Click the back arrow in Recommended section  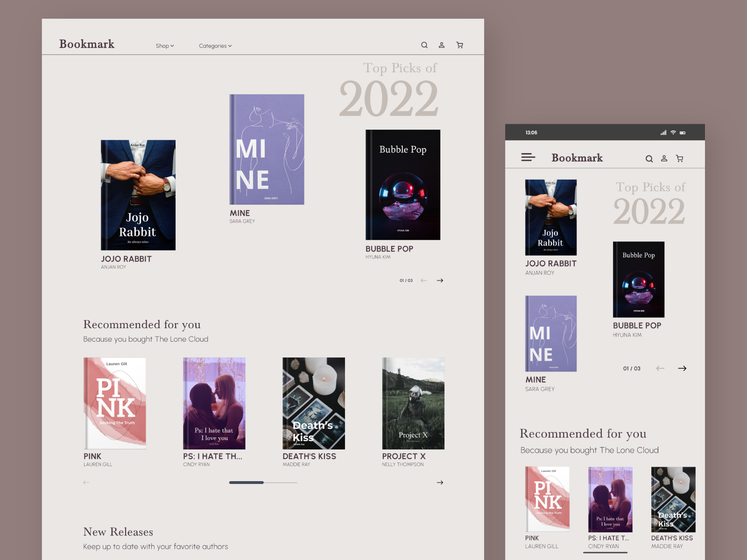pos(86,483)
